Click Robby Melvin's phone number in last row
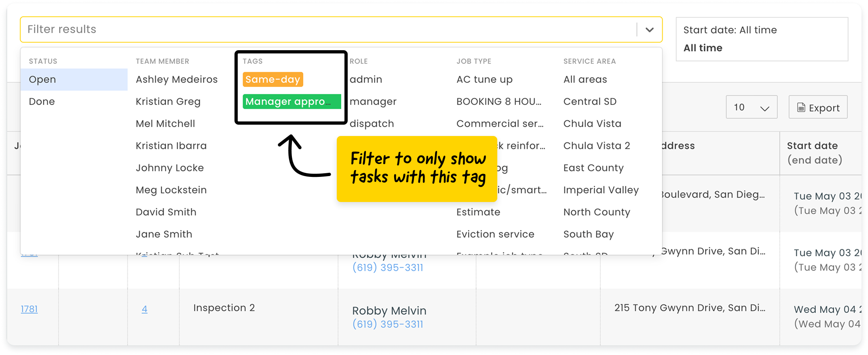Screen dimensions: 868x355 pos(388,324)
